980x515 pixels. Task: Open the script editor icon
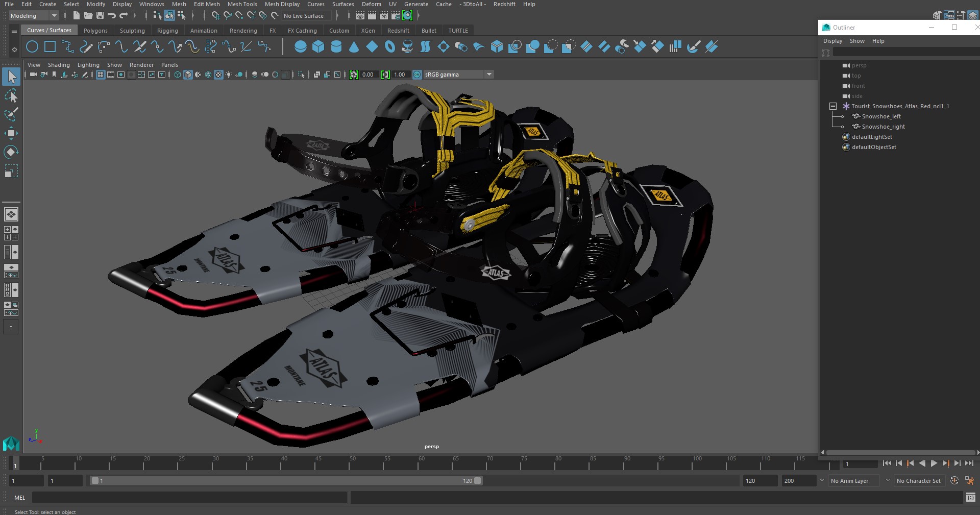click(x=970, y=498)
